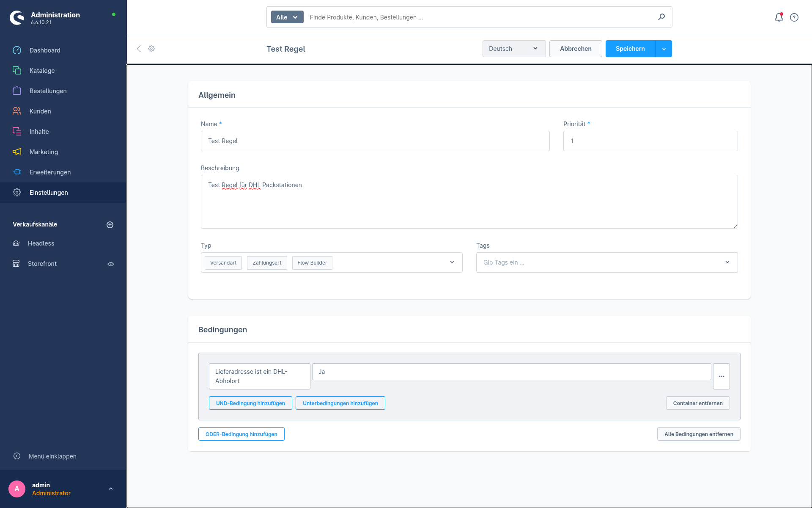Add a new Verkaufskanal with plus icon
The width and height of the screenshot is (812, 508).
click(110, 225)
